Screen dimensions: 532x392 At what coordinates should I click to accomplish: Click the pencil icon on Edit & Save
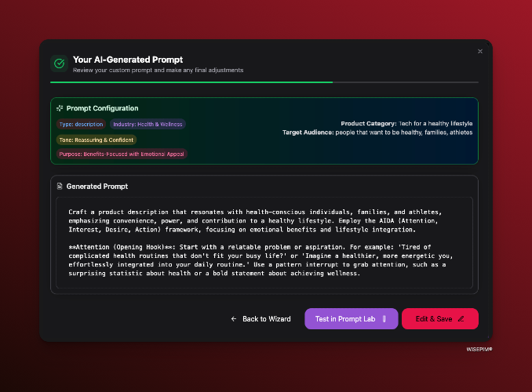(x=461, y=319)
